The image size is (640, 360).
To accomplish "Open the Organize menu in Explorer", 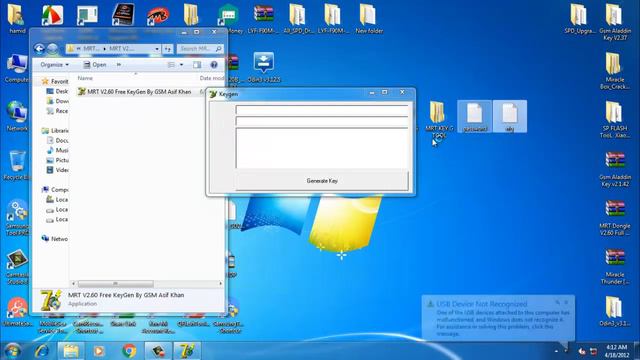I will click(x=54, y=64).
